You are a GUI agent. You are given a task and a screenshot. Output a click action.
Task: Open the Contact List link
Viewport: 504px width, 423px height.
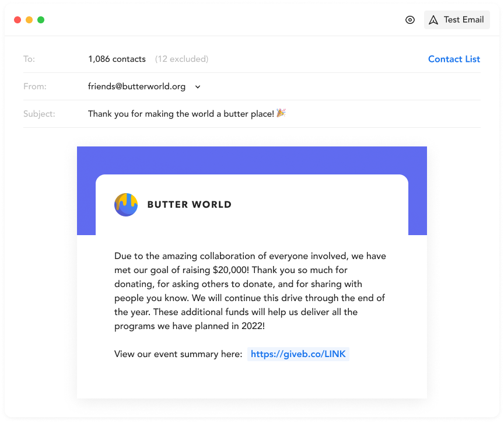(x=454, y=59)
